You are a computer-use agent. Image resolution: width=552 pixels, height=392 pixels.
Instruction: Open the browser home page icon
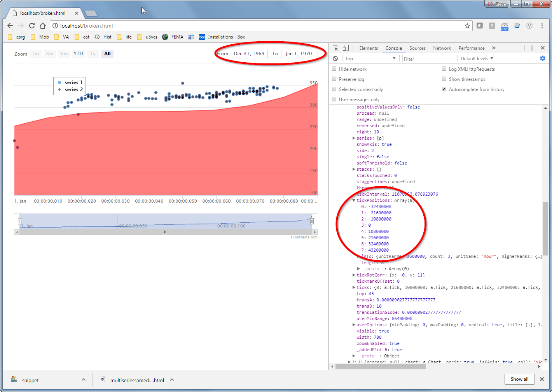click(x=43, y=26)
